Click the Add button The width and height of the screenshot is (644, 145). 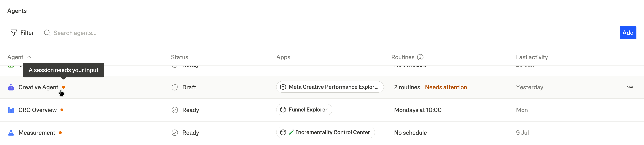pos(628,33)
